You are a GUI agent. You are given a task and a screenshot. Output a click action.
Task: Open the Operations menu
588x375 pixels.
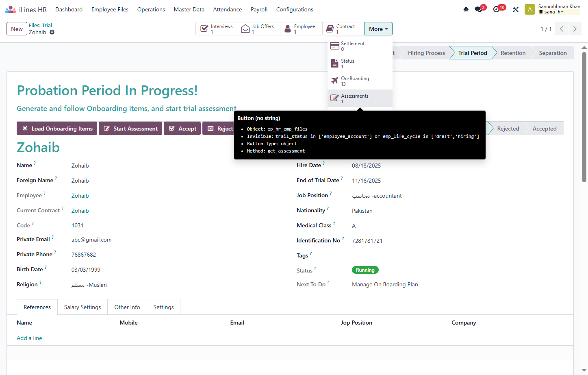[151, 9]
